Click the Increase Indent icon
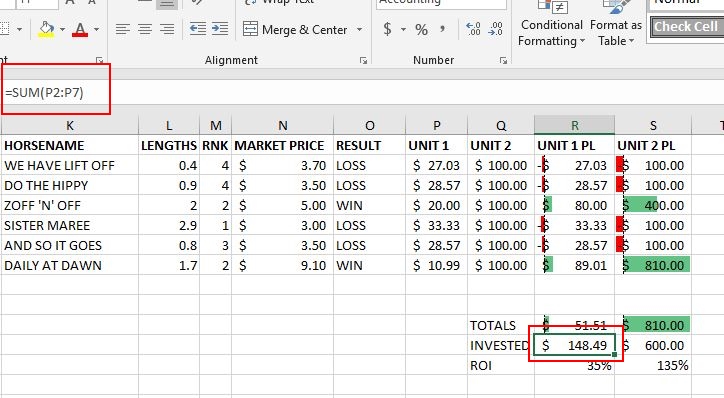The height and width of the screenshot is (398, 724). (220, 29)
